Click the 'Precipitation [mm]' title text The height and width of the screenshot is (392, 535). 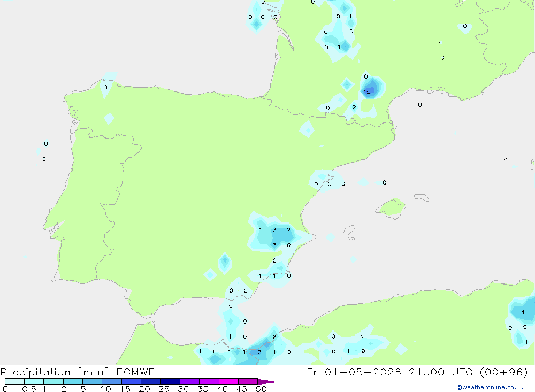click(x=55, y=372)
